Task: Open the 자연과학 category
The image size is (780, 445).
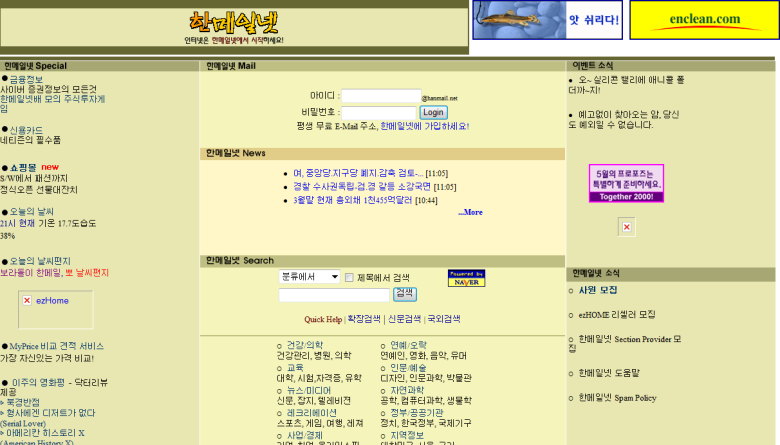Action: point(407,391)
